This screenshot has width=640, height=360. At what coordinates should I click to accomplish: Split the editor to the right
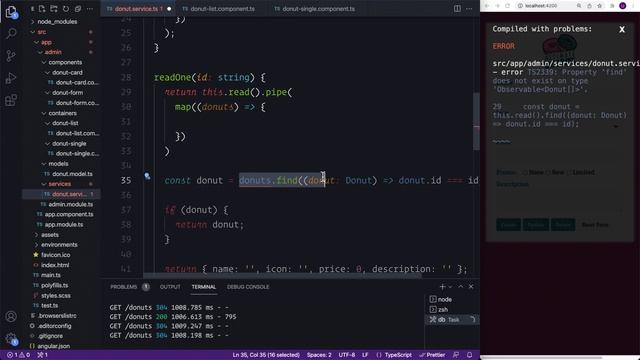tap(457, 9)
